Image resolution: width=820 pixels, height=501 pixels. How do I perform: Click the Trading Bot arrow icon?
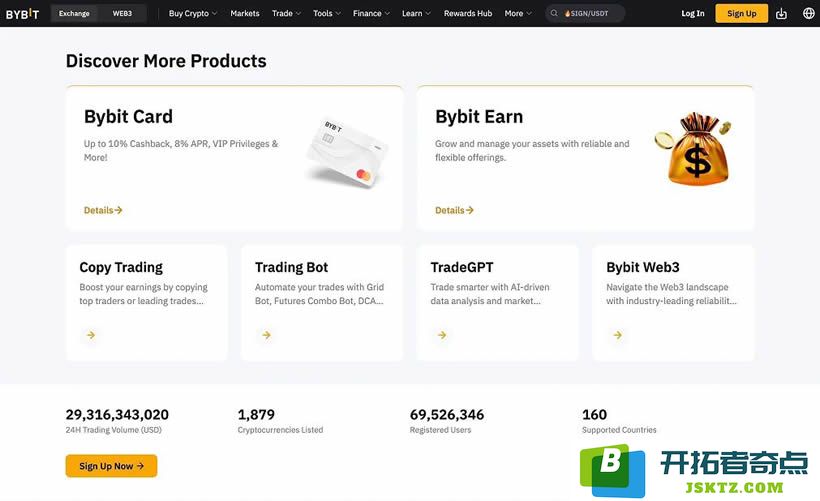267,335
